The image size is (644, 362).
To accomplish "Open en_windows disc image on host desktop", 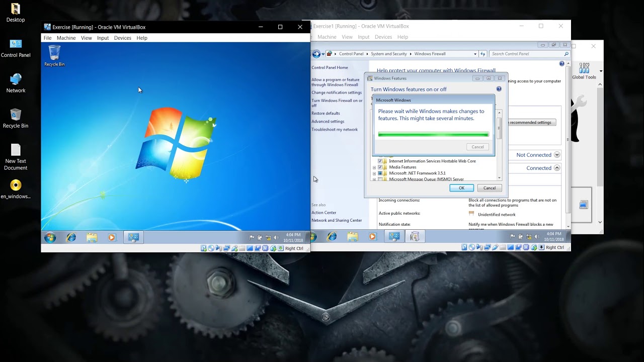I will coord(16,189).
